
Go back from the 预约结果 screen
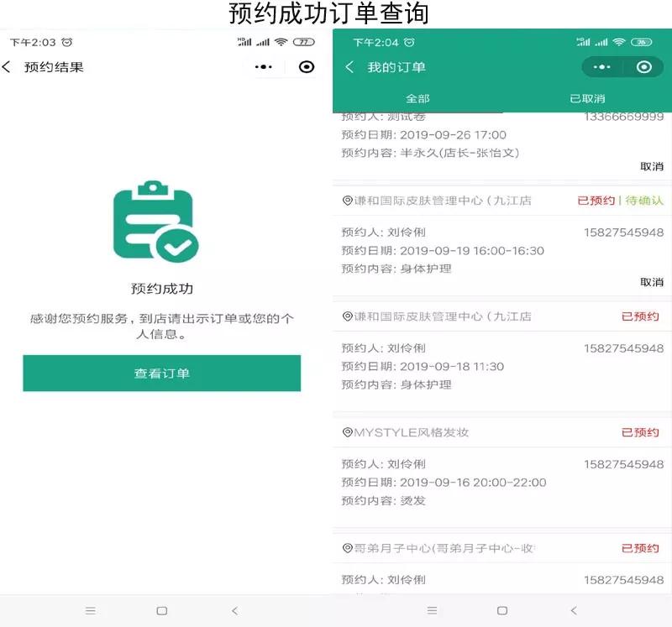point(6,67)
